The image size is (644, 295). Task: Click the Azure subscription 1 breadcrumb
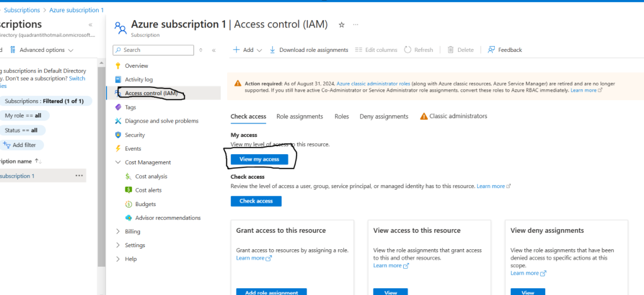[77, 10]
